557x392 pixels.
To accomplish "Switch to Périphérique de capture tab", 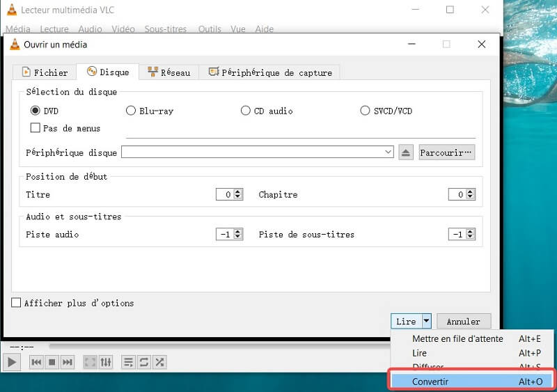I will (x=269, y=72).
